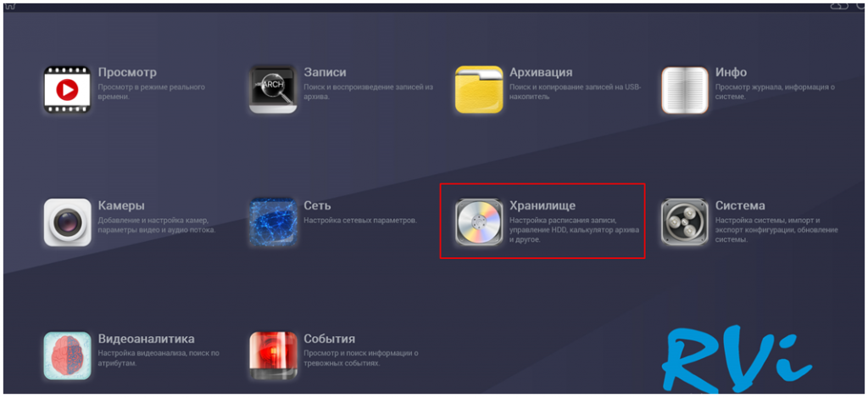
Task: Click the home icon in top-left corner
Action: pyautogui.click(x=10, y=5)
